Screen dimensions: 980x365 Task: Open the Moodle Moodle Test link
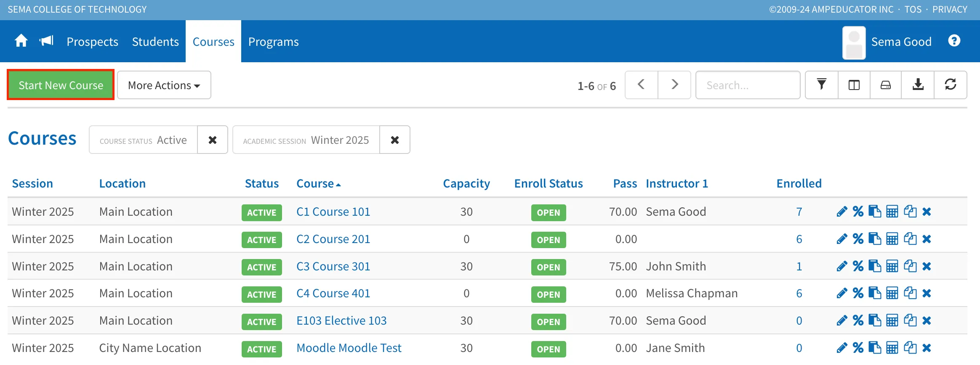pos(349,348)
